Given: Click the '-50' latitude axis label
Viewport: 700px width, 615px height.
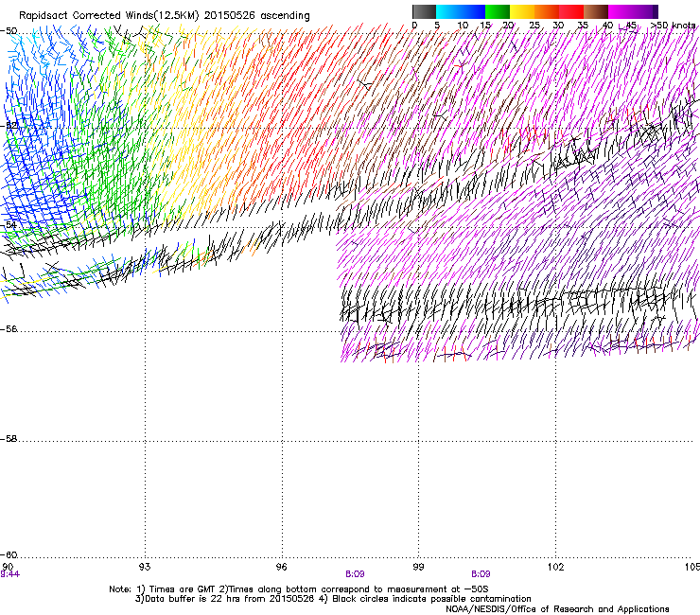Looking at the screenshot, I should [x=9, y=31].
